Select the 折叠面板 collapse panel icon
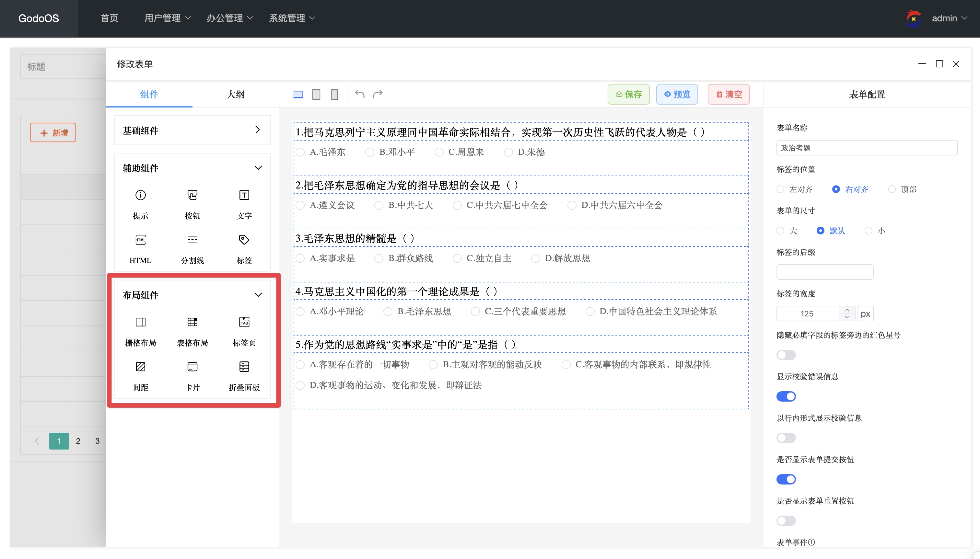The image size is (980, 559). [x=244, y=367]
